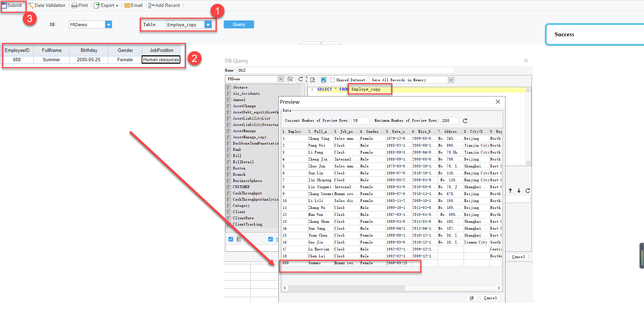Select the Boston table in the list

(239, 168)
